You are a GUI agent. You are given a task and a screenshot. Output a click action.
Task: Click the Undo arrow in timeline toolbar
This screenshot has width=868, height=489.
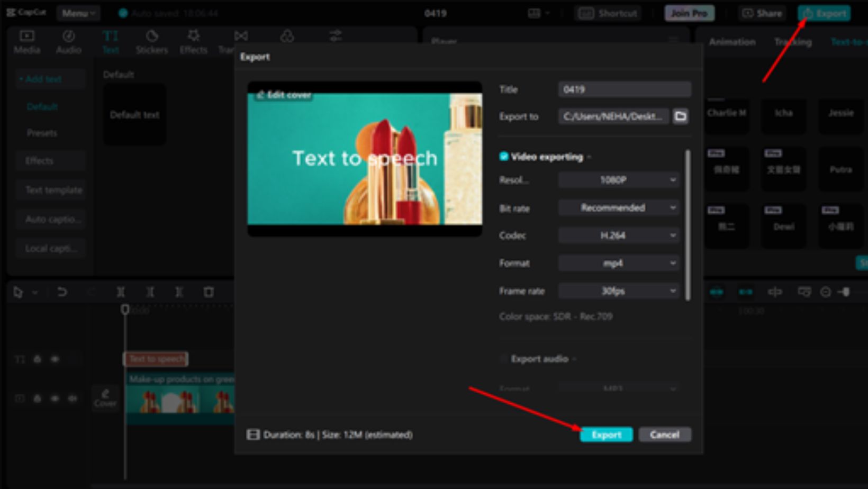coord(62,292)
